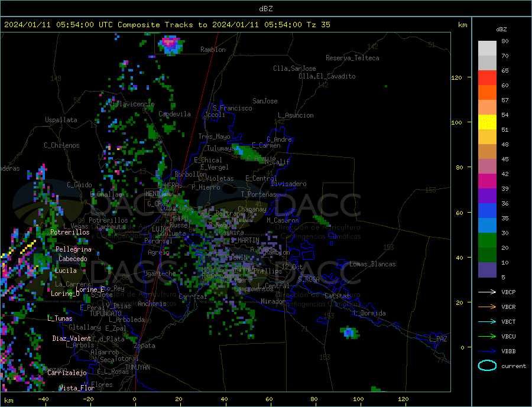Pick the dark orange 57–60 dBZ swatch

point(487,93)
